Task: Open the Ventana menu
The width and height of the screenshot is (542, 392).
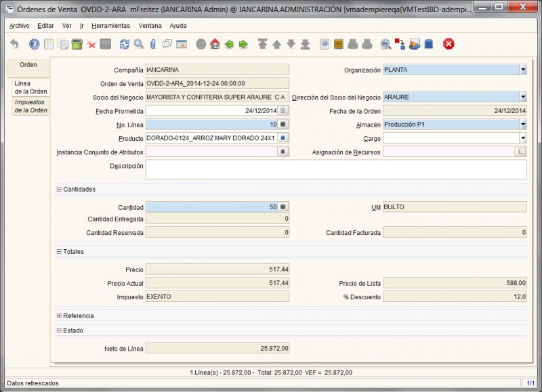Action: pyautogui.click(x=150, y=26)
